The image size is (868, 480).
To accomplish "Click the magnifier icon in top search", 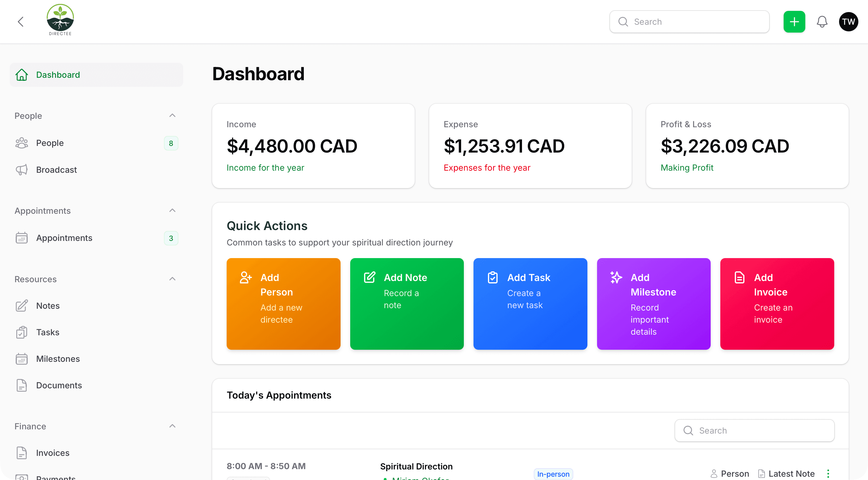I will pyautogui.click(x=623, y=22).
